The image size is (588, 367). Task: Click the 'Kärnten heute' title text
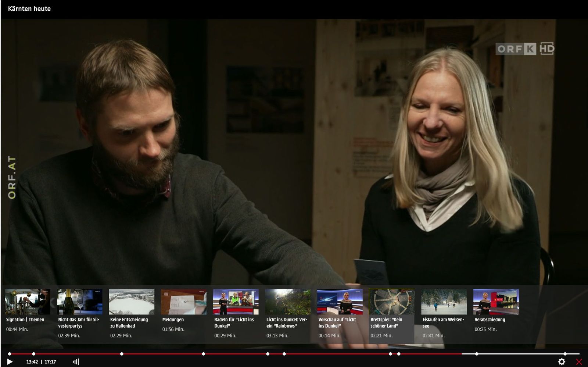(x=29, y=9)
